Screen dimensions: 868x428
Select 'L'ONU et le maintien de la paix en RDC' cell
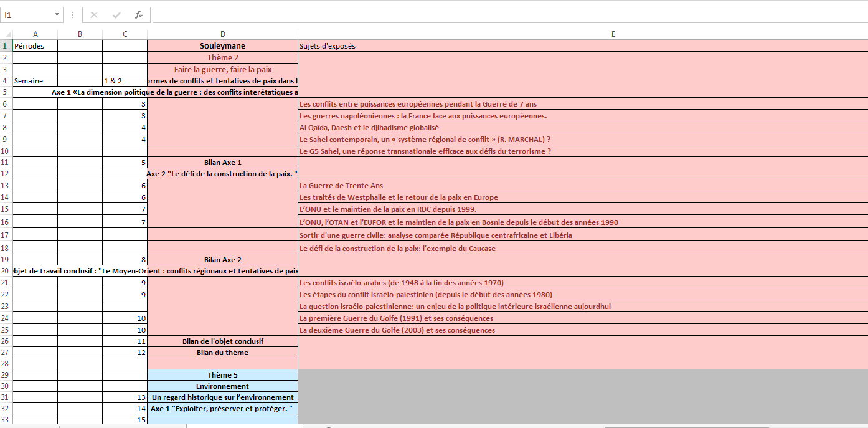[x=583, y=209]
